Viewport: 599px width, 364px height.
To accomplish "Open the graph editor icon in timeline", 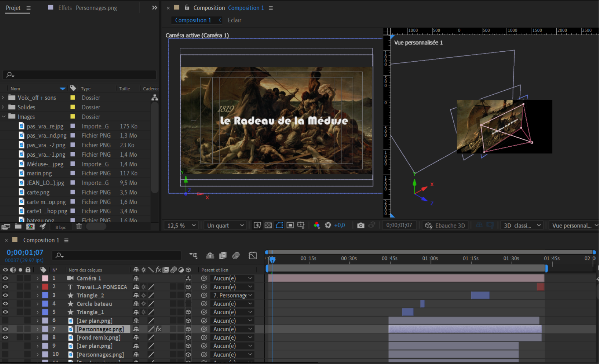I will pyautogui.click(x=253, y=255).
